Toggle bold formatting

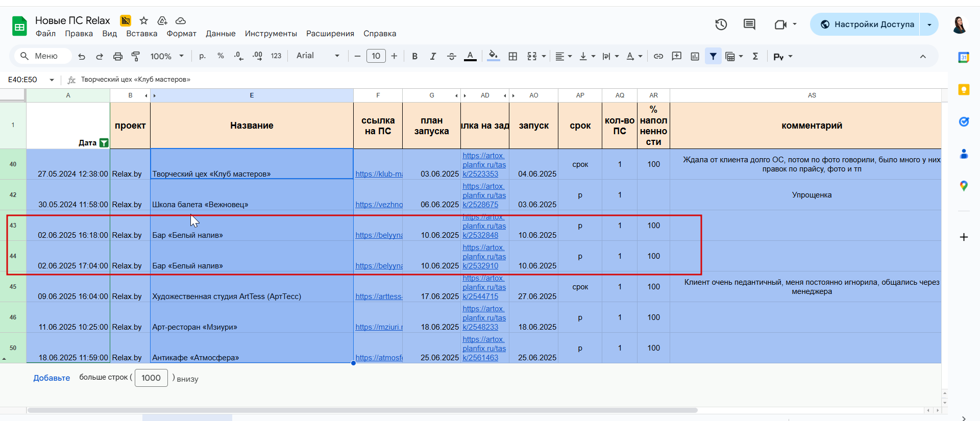tap(414, 56)
